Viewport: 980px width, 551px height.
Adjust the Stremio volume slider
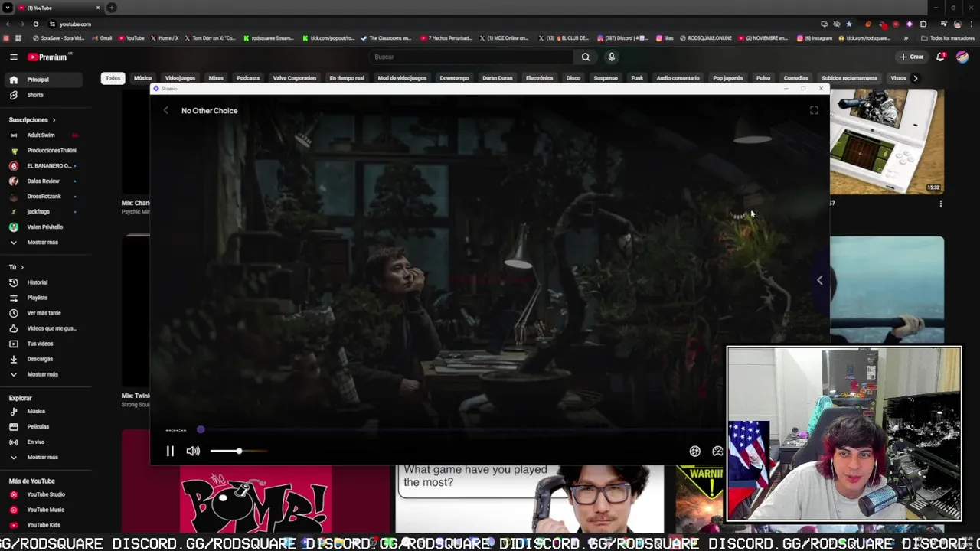click(x=239, y=452)
